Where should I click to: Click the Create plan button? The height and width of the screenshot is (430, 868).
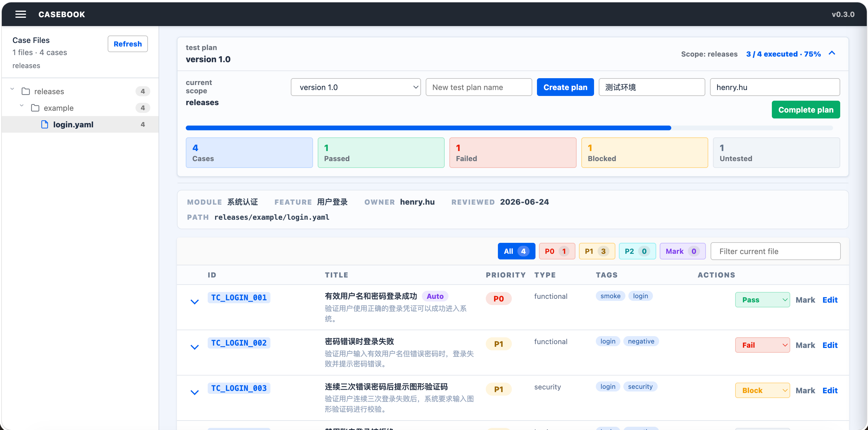click(x=565, y=87)
